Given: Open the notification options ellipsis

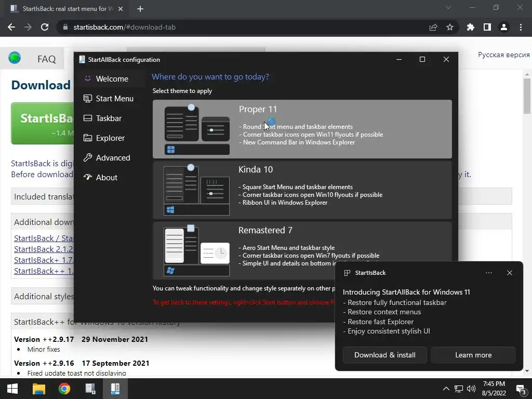Looking at the screenshot, I should (488, 273).
